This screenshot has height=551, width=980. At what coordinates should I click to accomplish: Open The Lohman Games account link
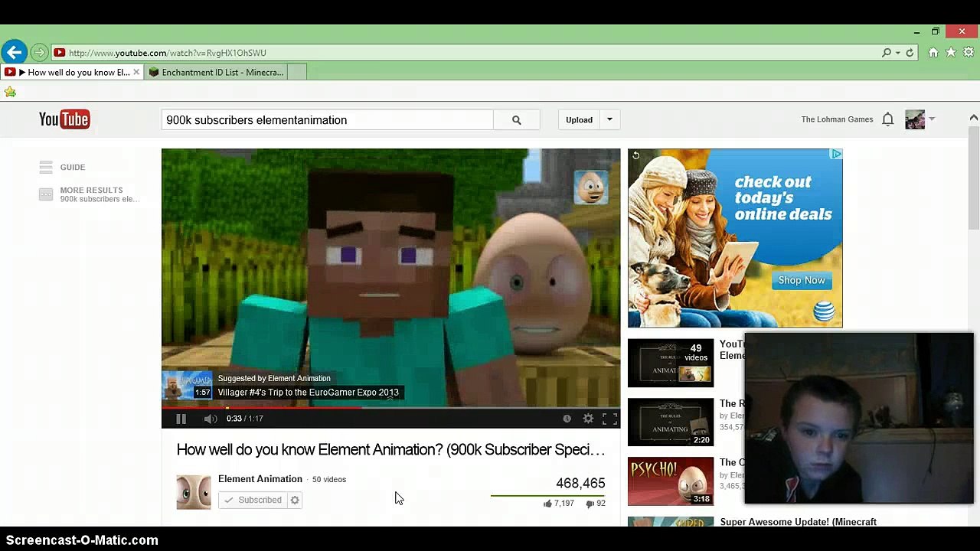(x=837, y=119)
